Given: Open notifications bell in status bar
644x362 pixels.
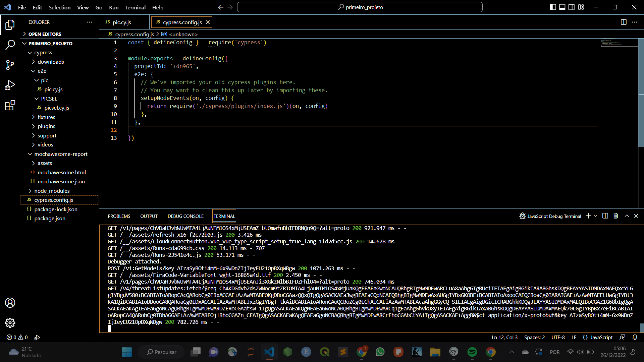Looking at the screenshot, I should (635, 337).
